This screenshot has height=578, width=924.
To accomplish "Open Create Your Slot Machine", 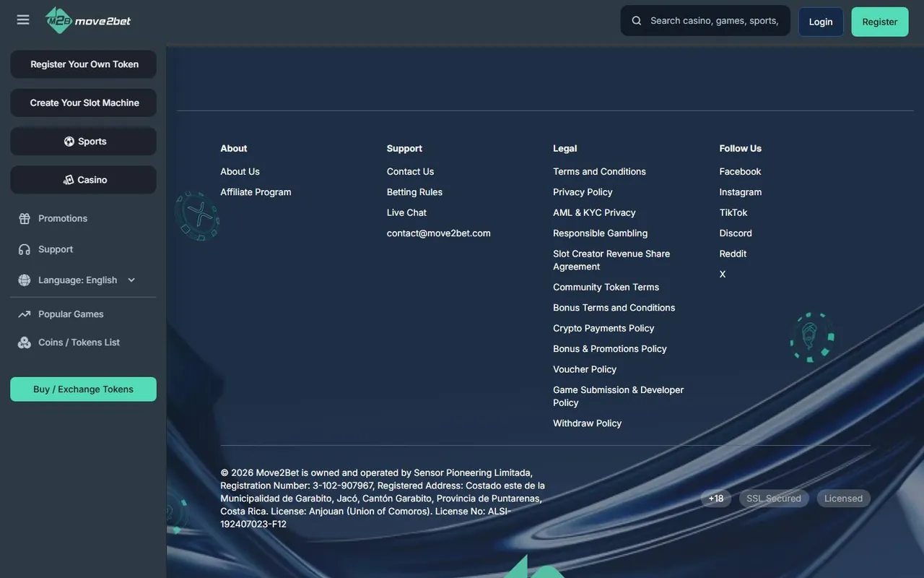I will 84,103.
